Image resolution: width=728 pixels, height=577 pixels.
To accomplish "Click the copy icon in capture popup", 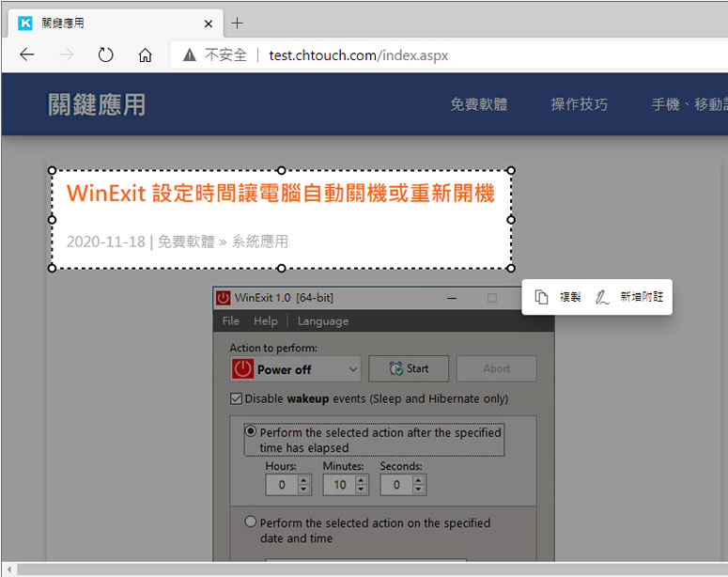I will pos(541,297).
